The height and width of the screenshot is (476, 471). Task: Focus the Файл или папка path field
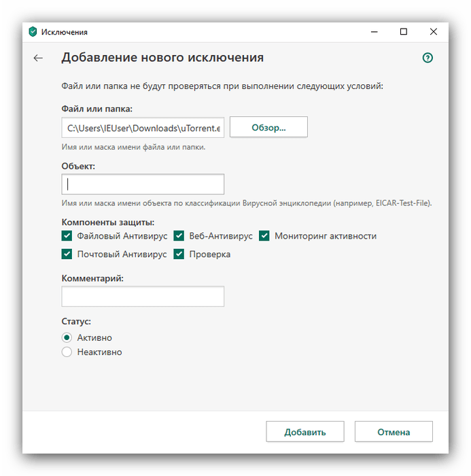pos(143,128)
